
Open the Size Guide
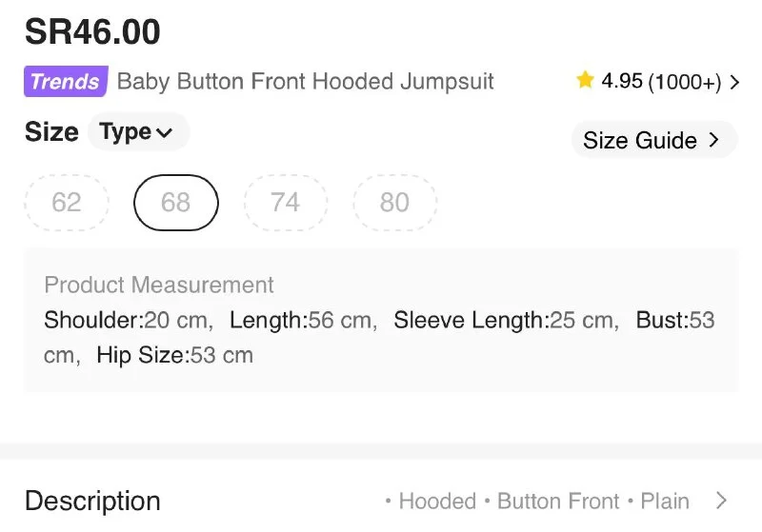pyautogui.click(x=640, y=141)
